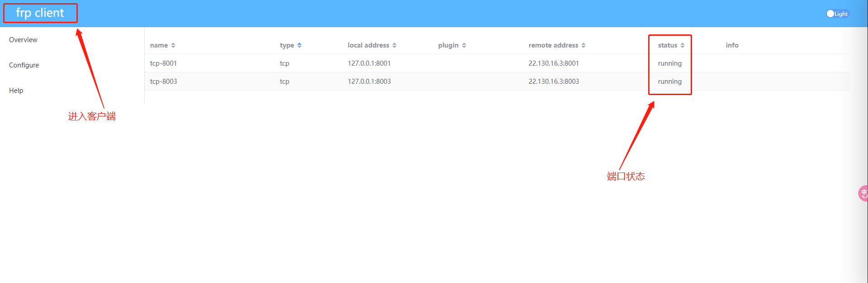Click the running status of tcp-8003
The width and height of the screenshot is (868, 283).
(669, 82)
